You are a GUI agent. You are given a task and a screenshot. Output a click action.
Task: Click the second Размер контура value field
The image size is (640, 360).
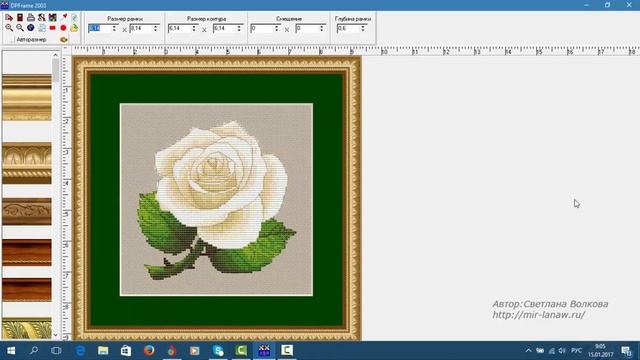click(x=224, y=28)
